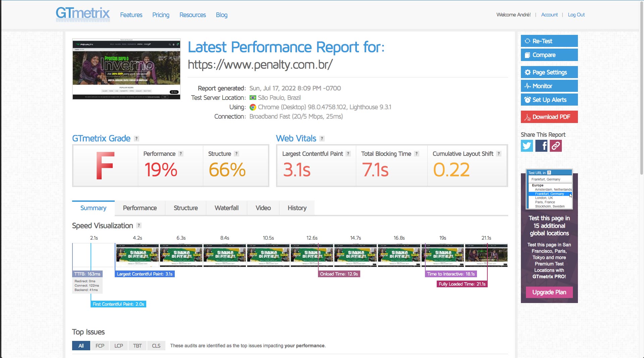This screenshot has height=358, width=644.
Task: Click help icon beside Test URL in
Action: click(549, 173)
